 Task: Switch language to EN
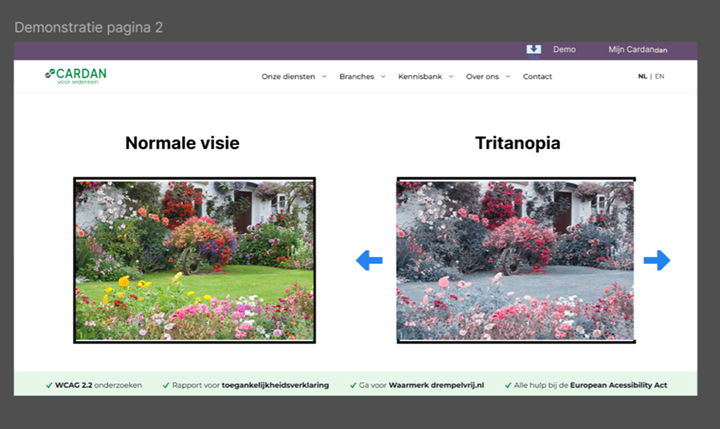[x=660, y=77]
